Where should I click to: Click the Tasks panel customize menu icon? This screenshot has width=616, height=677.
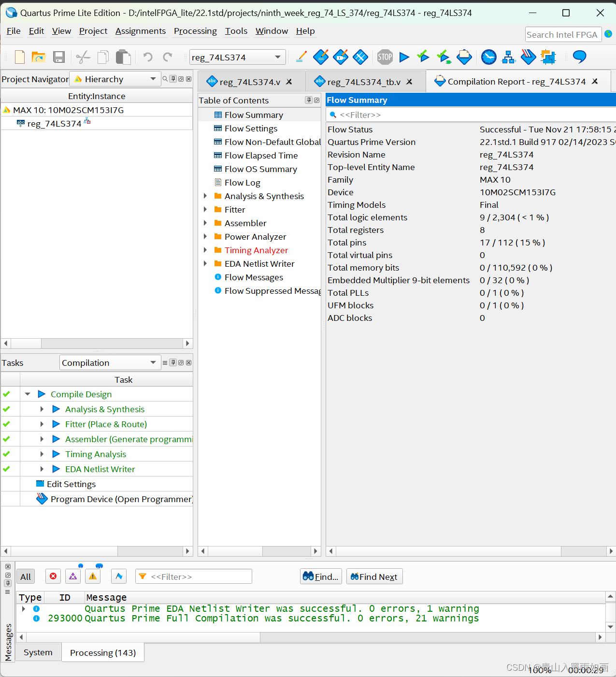165,362
